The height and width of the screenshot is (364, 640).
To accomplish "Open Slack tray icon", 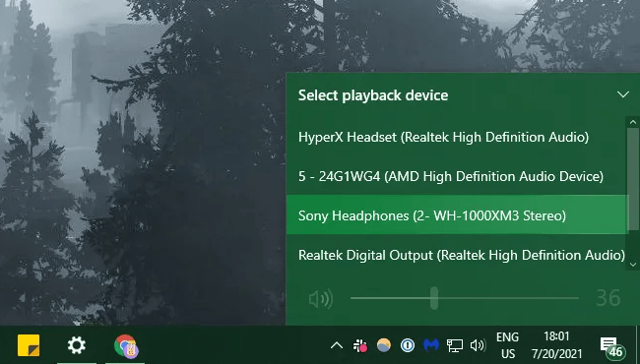I will [x=360, y=345].
